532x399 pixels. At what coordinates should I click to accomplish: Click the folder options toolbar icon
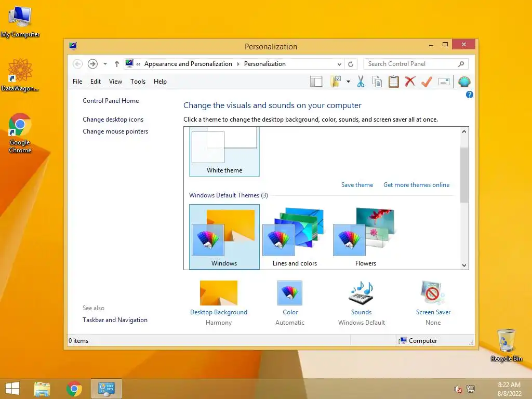pos(336,82)
